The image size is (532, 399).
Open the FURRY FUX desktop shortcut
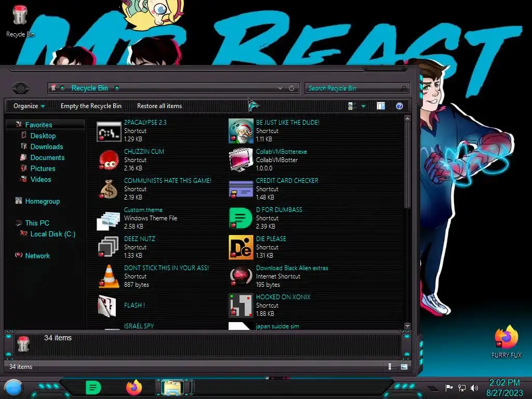[506, 341]
